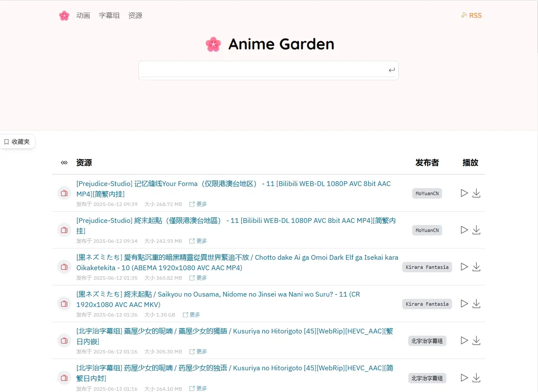The width and height of the screenshot is (538, 392).
Task: Select Kirara Fantasia tag on Saikyou no Ousama row
Action: click(427, 304)
